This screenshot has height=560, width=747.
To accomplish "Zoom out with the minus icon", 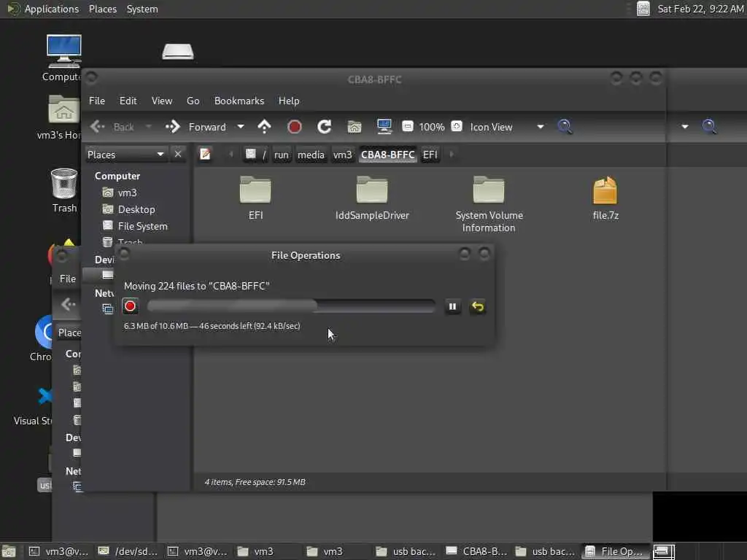I will click(x=407, y=126).
